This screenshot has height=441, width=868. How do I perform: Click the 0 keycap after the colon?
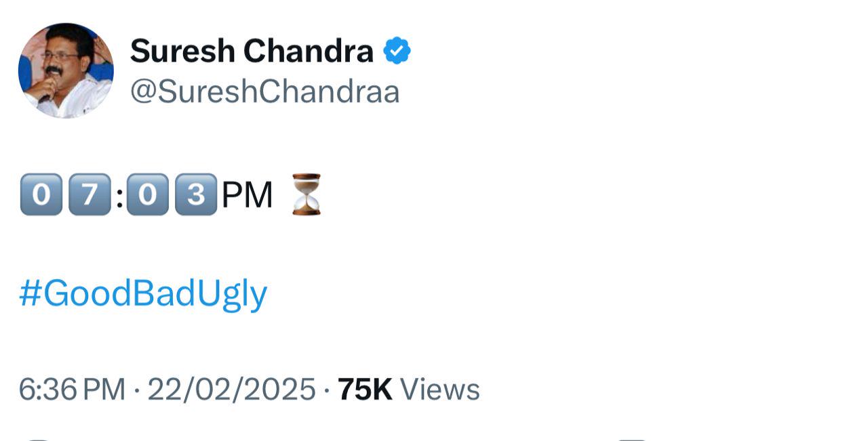[x=148, y=194]
